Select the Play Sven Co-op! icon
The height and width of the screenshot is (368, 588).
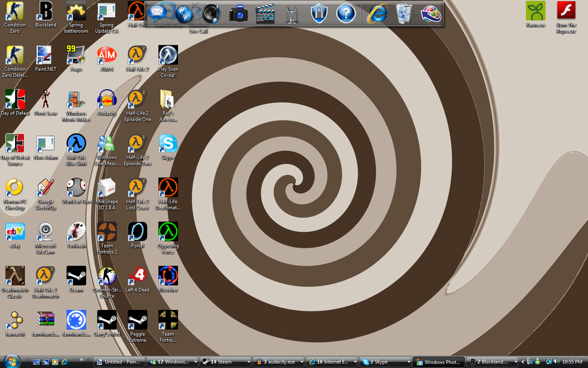tap(168, 62)
